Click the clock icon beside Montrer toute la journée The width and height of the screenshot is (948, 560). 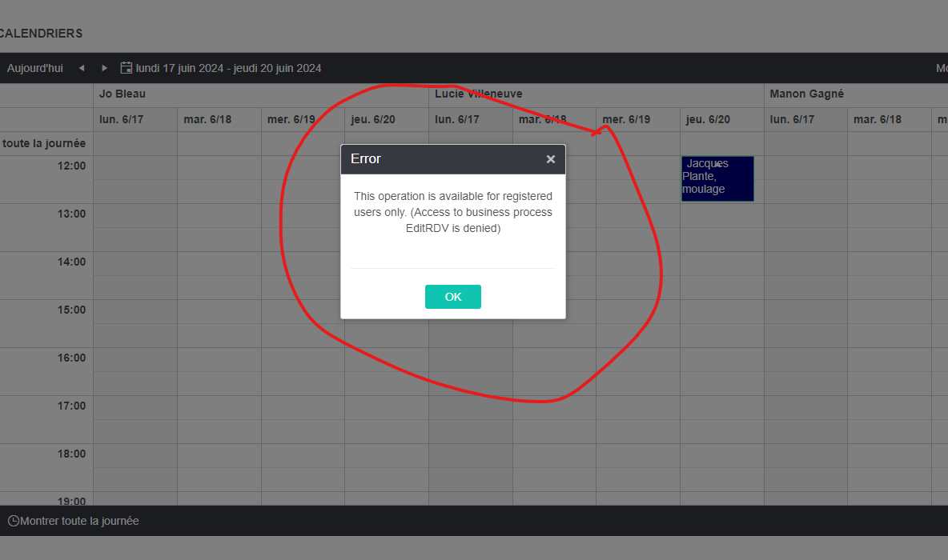click(x=14, y=521)
